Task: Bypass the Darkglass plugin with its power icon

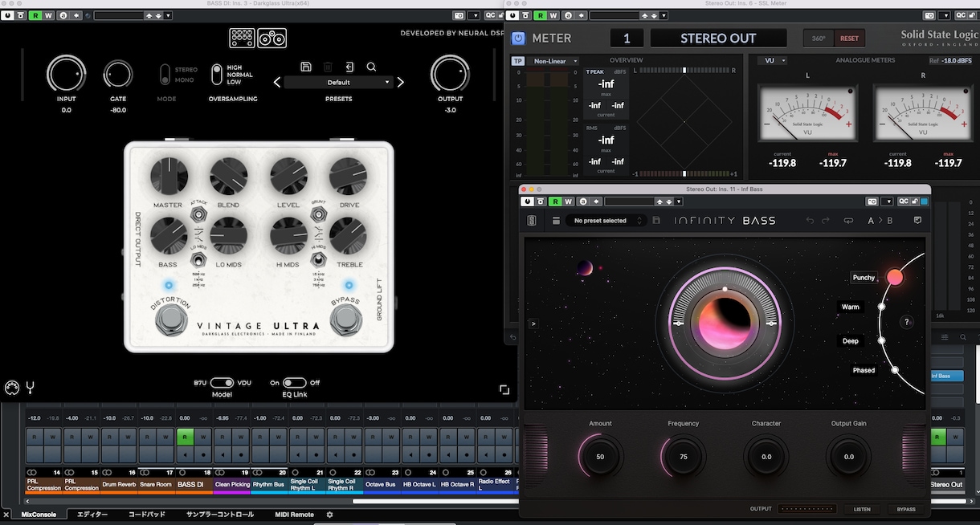Action: [7, 15]
